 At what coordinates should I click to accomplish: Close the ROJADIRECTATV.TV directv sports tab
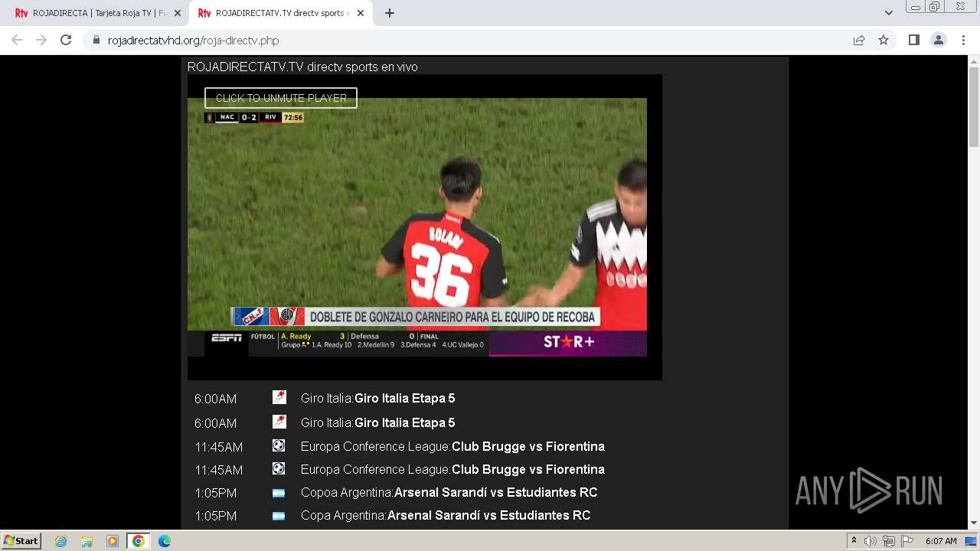click(x=361, y=13)
